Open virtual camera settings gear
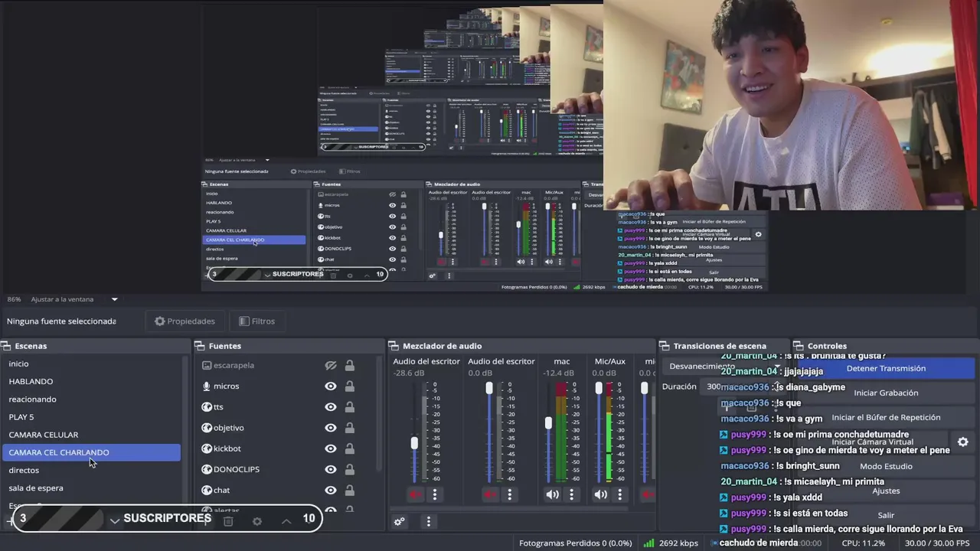The height and width of the screenshot is (551, 980). coord(963,442)
